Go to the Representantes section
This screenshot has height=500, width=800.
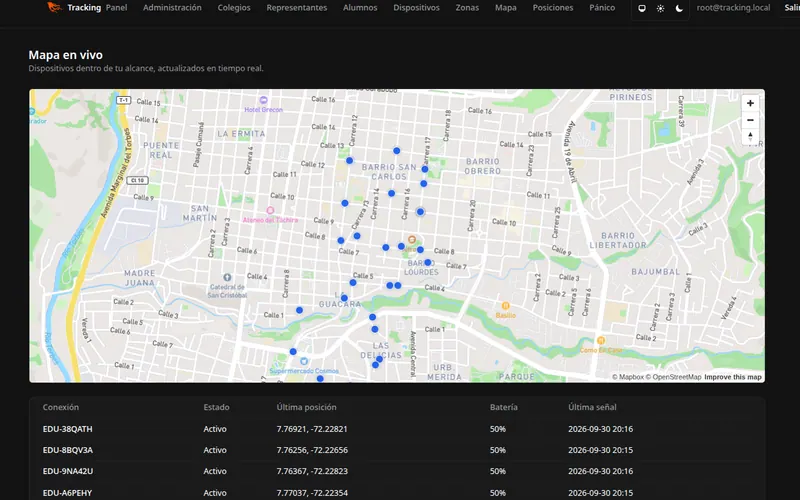tap(296, 8)
